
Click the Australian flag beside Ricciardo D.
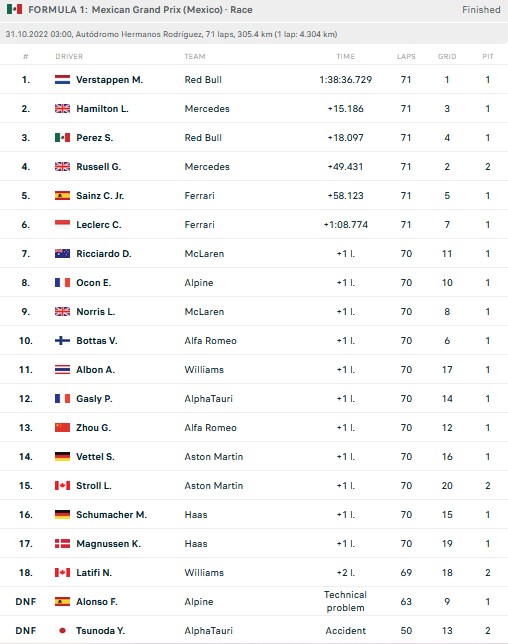point(62,254)
